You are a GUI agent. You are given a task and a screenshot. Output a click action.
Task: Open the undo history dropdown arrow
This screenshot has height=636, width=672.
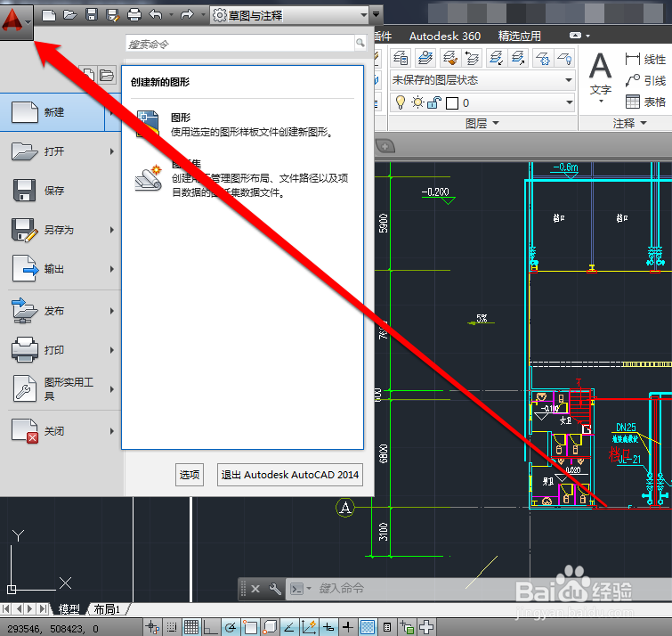[171, 15]
